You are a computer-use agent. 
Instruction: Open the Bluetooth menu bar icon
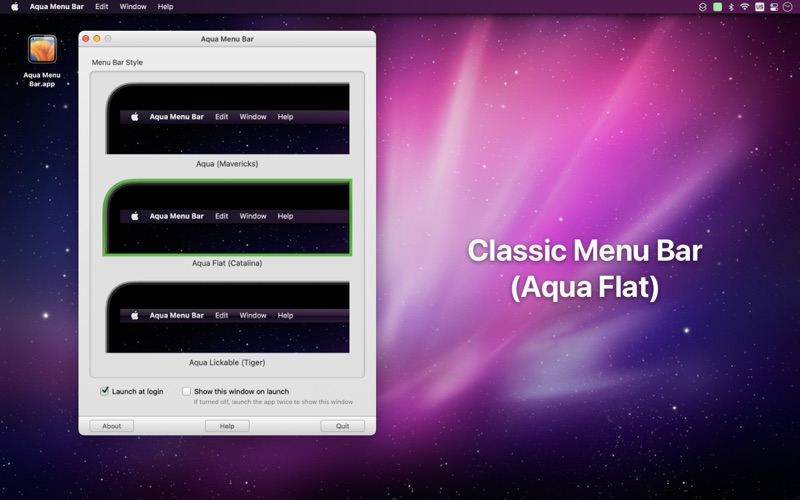click(x=731, y=7)
